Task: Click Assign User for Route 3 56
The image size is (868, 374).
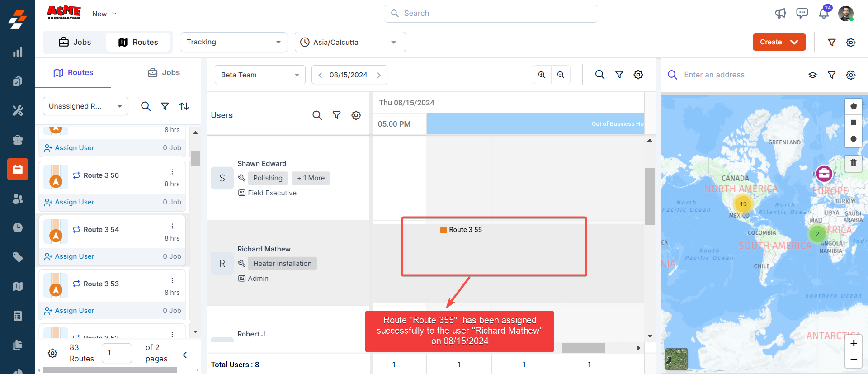Action: (x=69, y=202)
